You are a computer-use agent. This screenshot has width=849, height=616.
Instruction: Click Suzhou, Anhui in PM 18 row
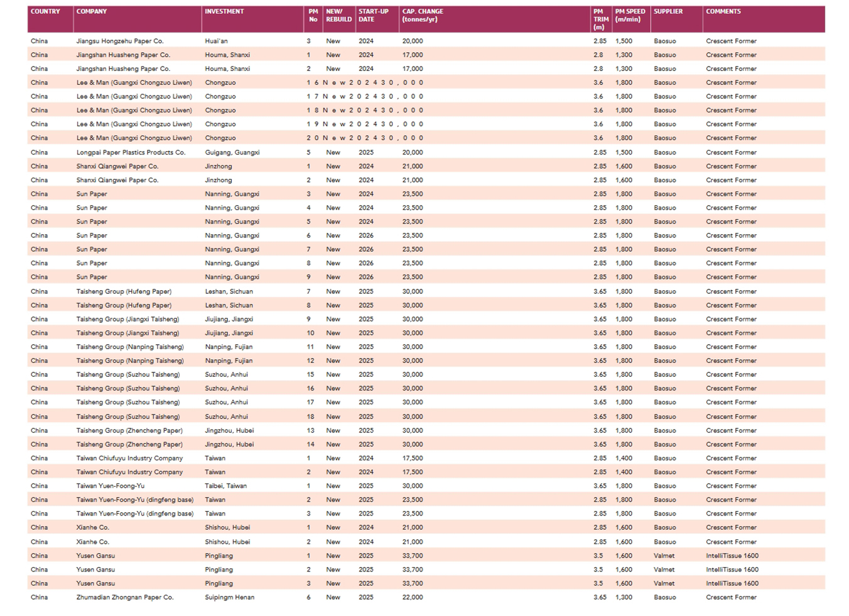(227, 416)
